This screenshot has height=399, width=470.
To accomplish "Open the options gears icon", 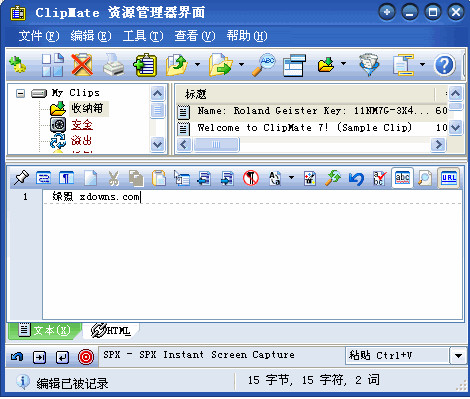I will (x=17, y=64).
